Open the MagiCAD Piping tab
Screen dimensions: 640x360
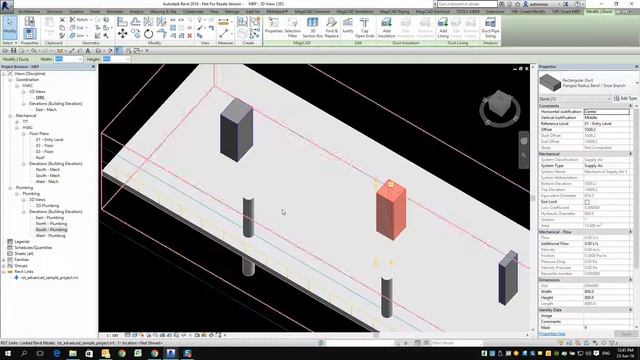click(x=394, y=12)
